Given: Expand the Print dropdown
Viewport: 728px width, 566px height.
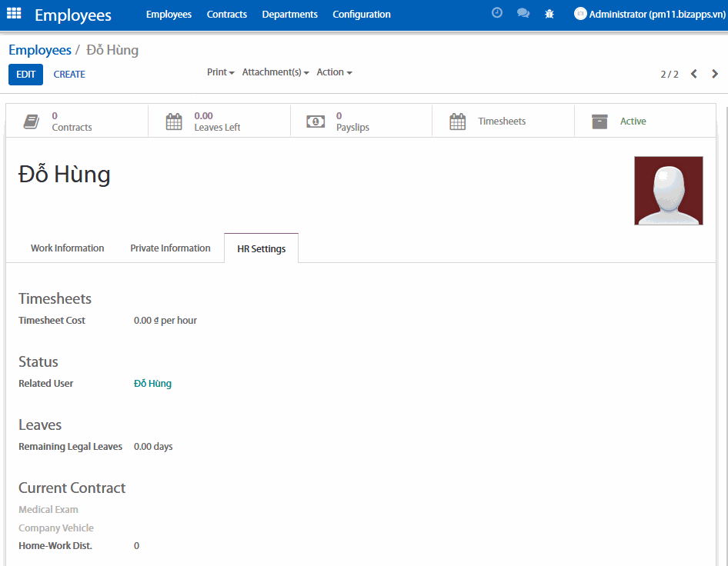Looking at the screenshot, I should pos(220,72).
